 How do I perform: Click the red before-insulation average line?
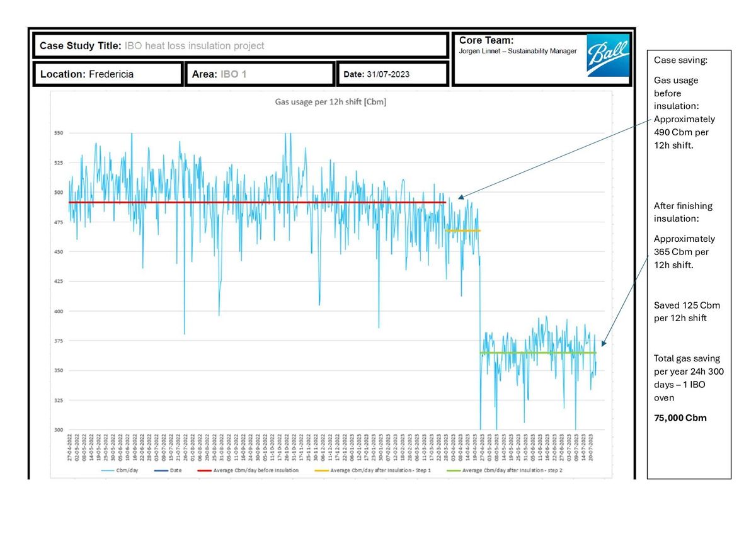pos(257,202)
